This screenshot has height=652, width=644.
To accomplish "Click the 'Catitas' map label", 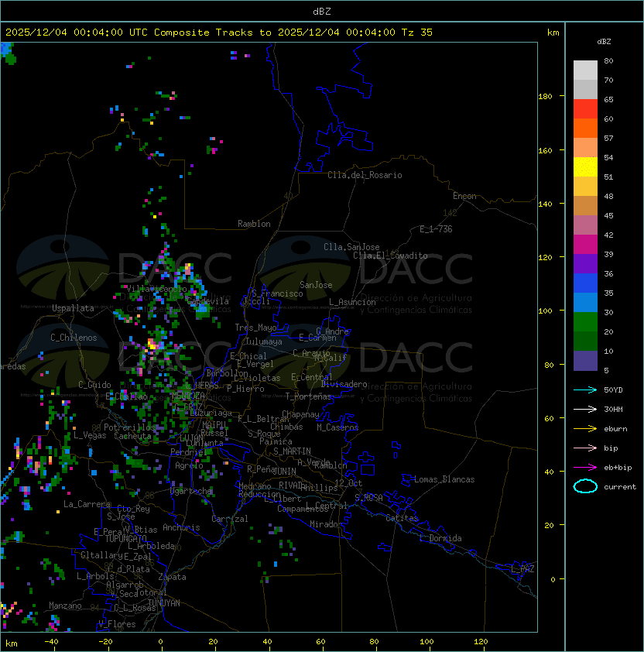I will click(402, 518).
